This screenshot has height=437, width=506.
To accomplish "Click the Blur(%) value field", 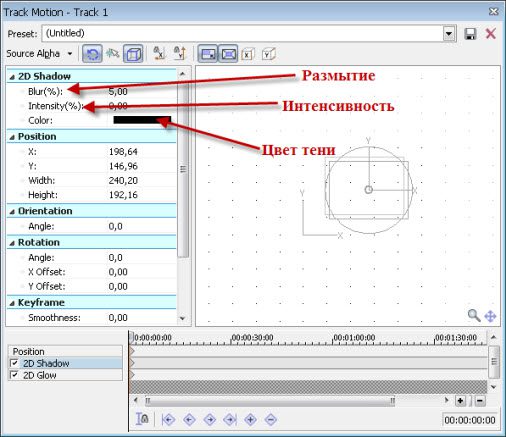I will [x=142, y=92].
